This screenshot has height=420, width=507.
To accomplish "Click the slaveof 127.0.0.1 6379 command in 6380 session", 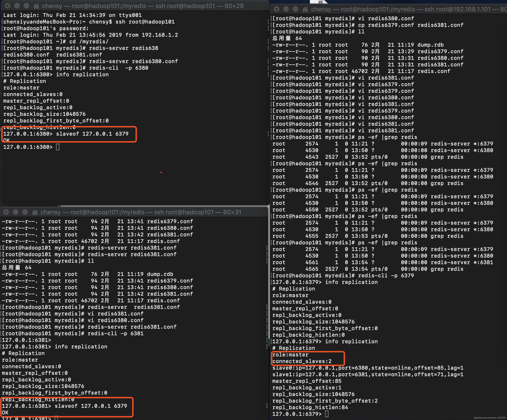I will pyautogui.click(x=92, y=134).
